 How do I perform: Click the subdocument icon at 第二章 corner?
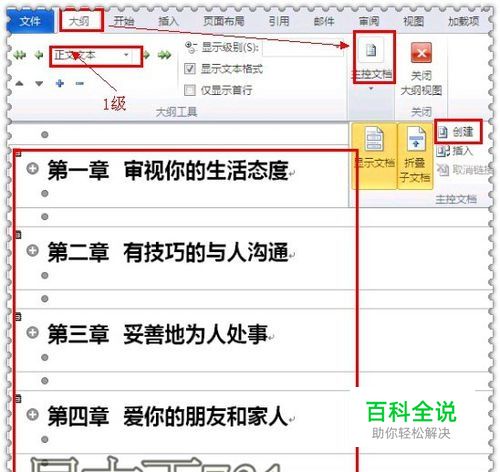[18, 235]
